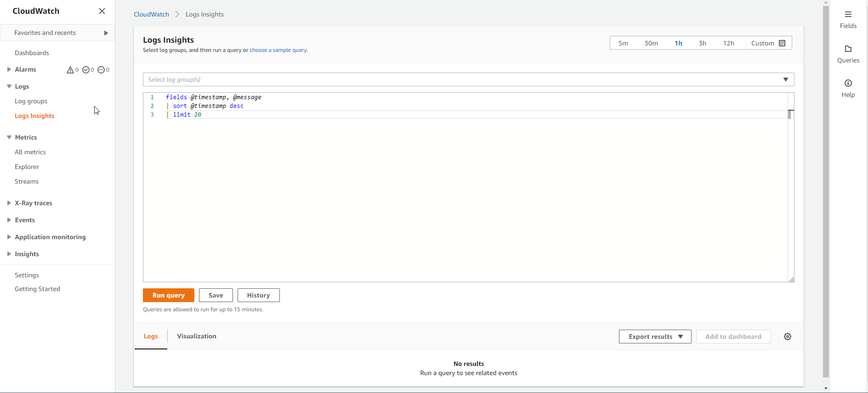Screen dimensions: 868x393
Task: Switch to the Visualization tab
Action: (x=197, y=336)
